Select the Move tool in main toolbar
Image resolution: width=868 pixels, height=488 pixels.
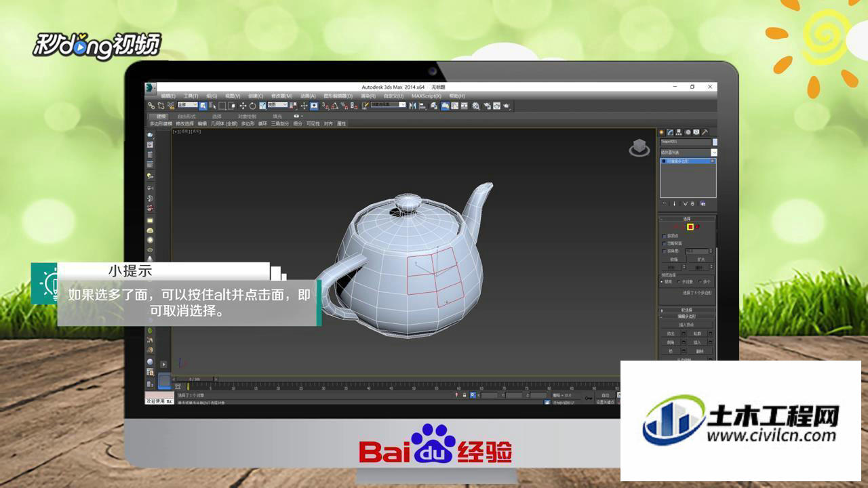[243, 106]
